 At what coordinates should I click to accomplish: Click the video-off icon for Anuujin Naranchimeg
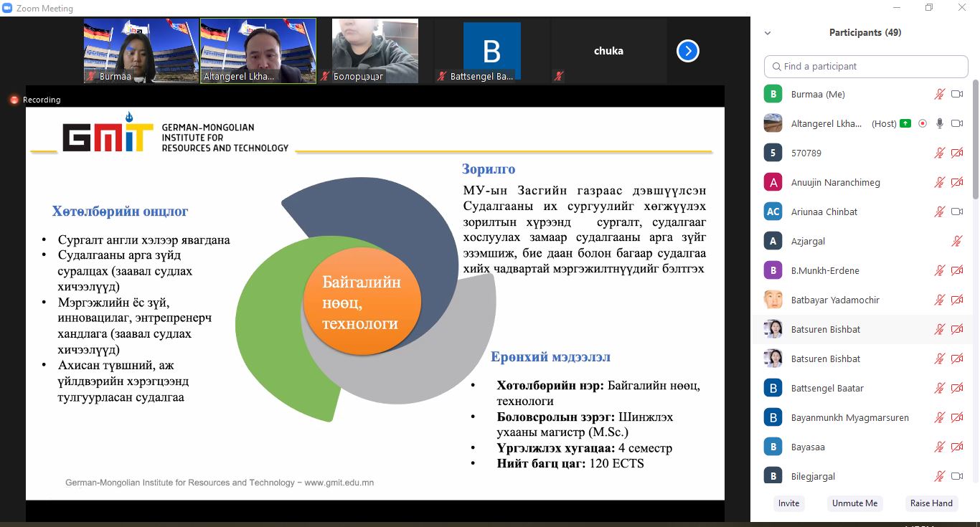(x=957, y=182)
